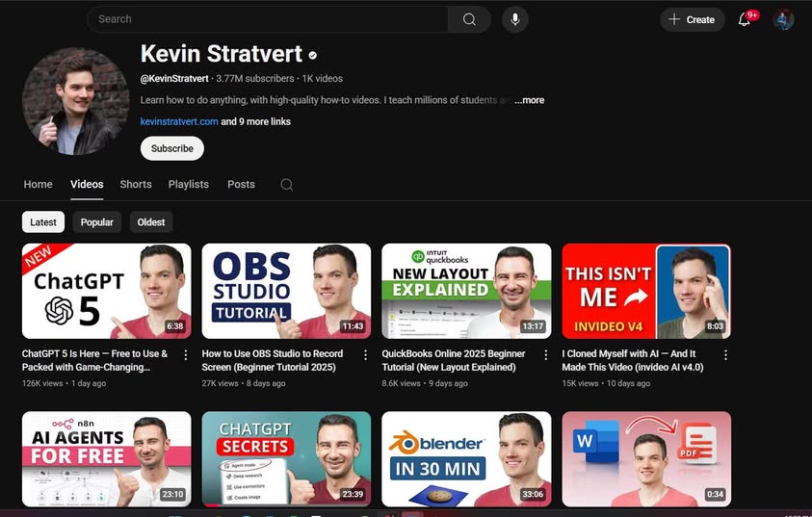Subscribe to the Kevin Stratvert channel
This screenshot has width=812, height=517.
[172, 148]
